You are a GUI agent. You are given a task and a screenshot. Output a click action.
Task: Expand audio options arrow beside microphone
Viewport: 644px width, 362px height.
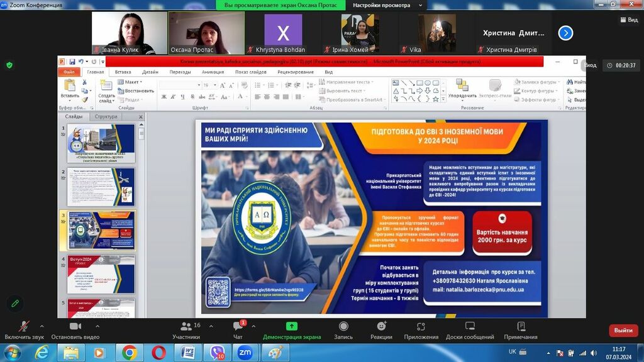point(42,326)
